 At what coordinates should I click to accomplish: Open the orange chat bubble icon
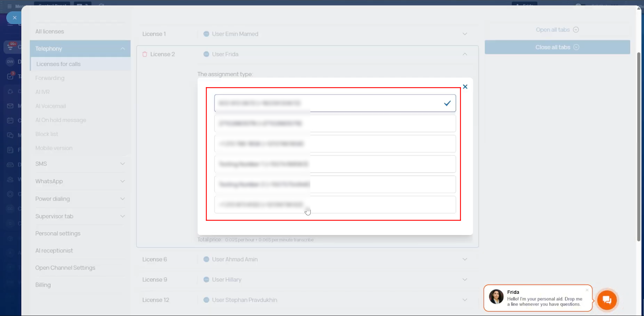(607, 300)
